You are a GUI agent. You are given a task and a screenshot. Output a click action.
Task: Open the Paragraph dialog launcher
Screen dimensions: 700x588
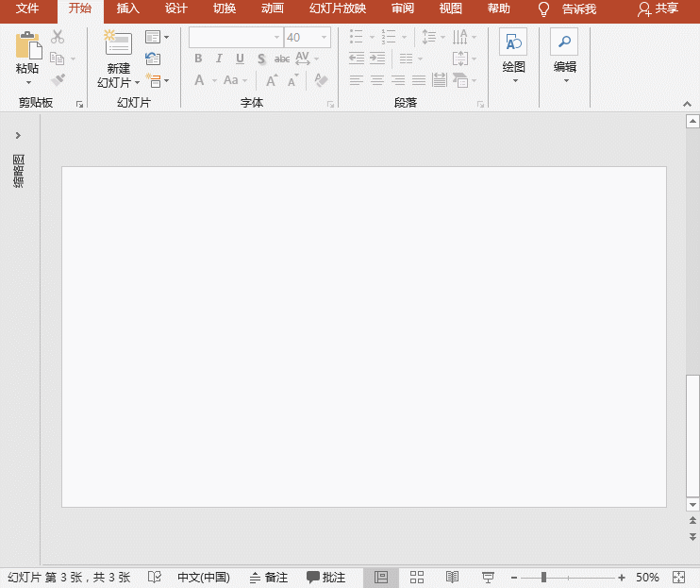click(480, 105)
